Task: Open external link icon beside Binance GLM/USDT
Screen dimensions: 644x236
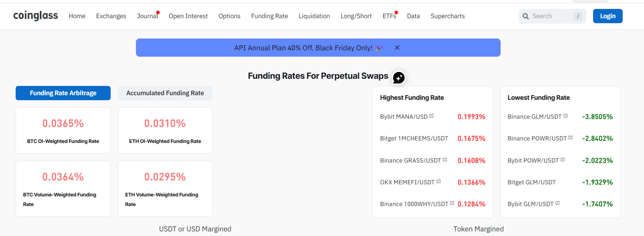Action: coord(565,116)
